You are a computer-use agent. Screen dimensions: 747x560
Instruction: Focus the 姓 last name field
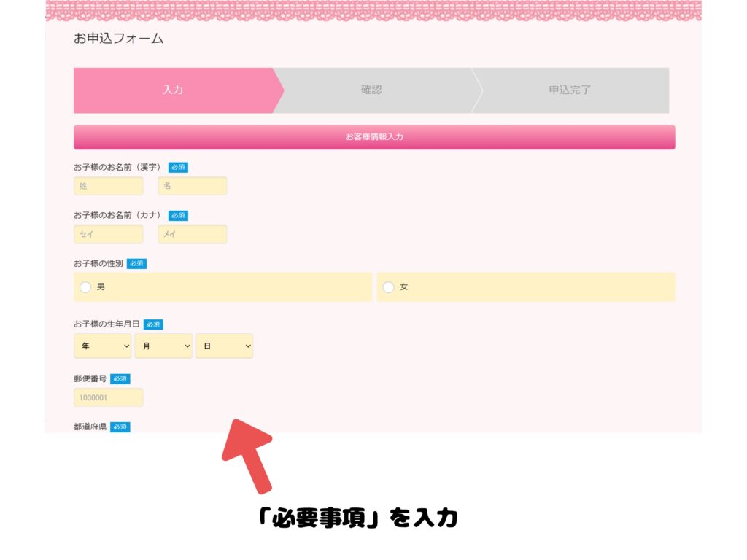coord(108,186)
